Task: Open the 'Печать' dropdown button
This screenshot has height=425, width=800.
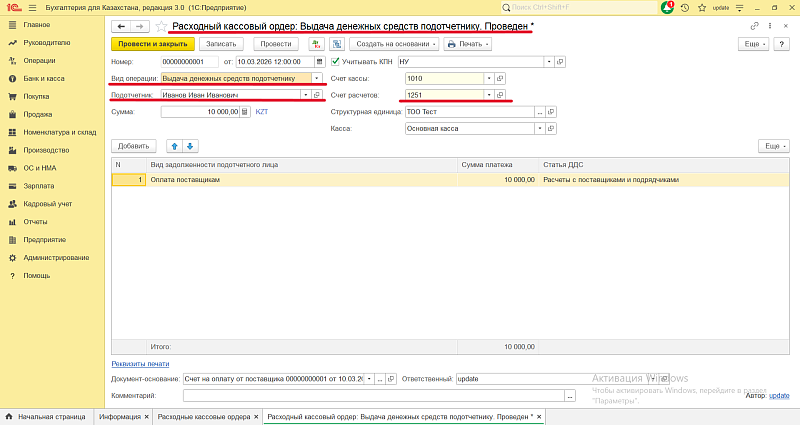Action: tap(468, 44)
